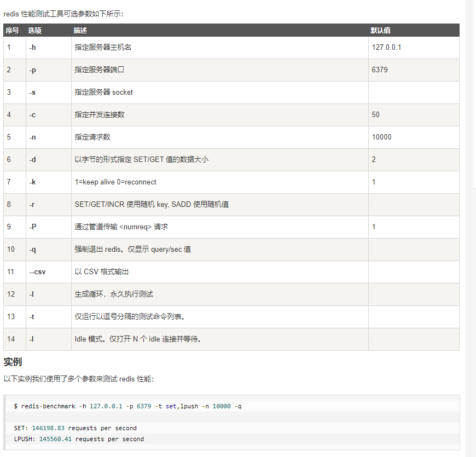Click the 描述 column header
476x457 pixels.
(80, 30)
